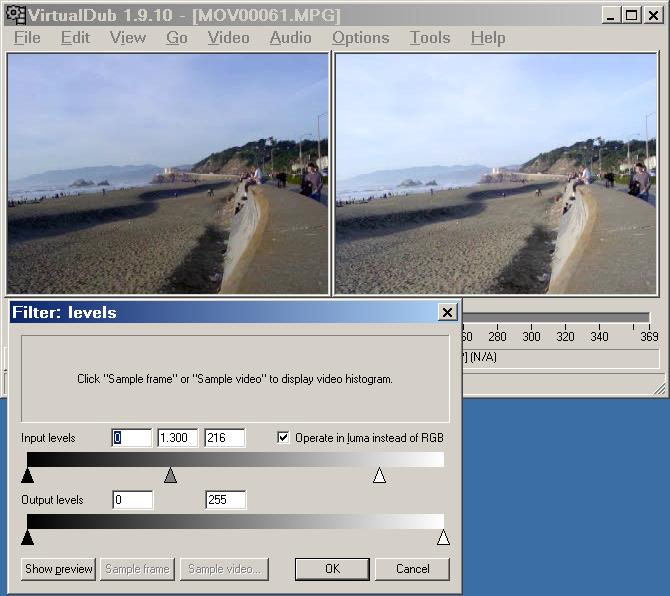This screenshot has width=670, height=596.
Task: Click frame marker 320 on the timeline
Action: (565, 336)
